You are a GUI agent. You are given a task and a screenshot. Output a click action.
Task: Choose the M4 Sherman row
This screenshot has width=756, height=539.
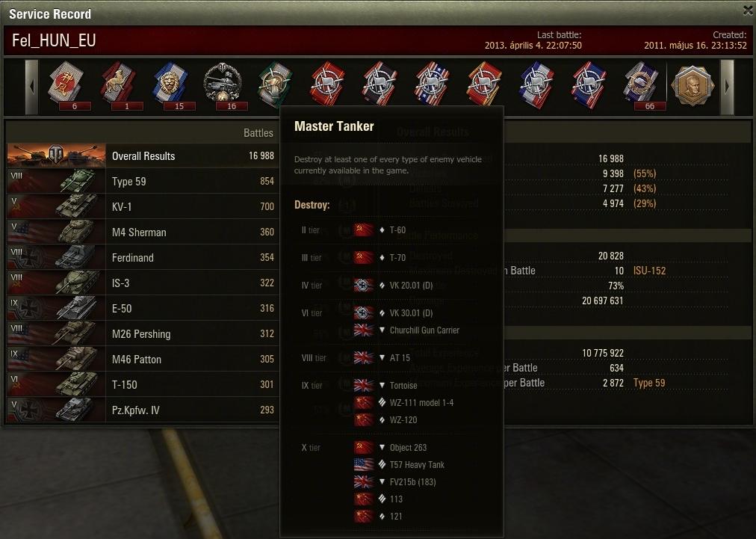[143, 232]
